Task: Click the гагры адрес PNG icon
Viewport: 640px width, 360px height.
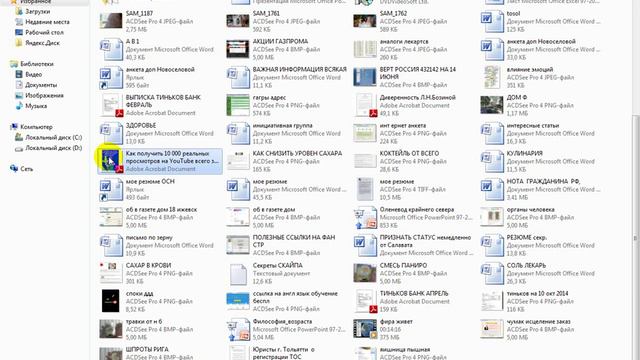Action: pyautogui.click(x=238, y=105)
